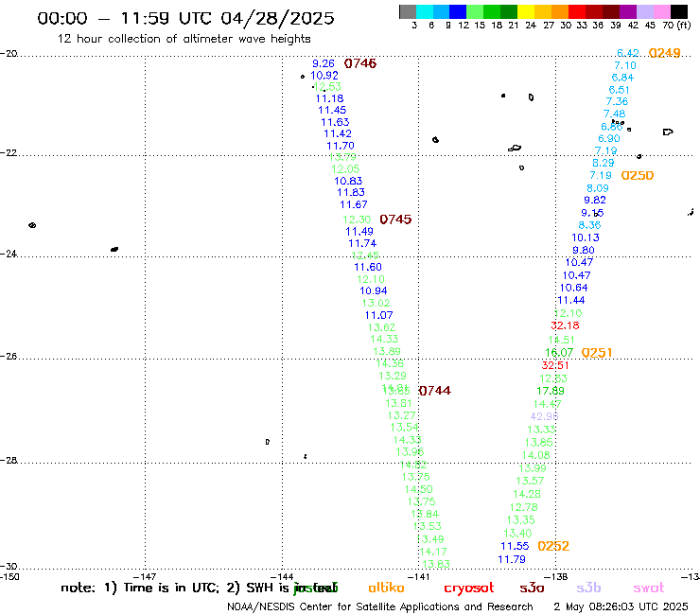Select the green value 12.53
Image resolution: width=700 pixels, height=615 pixels.
327,87
